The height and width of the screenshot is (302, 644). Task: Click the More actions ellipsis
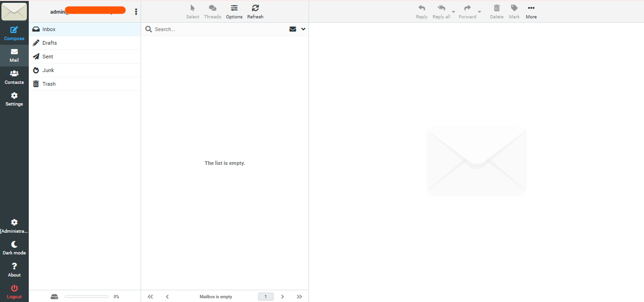531,12
